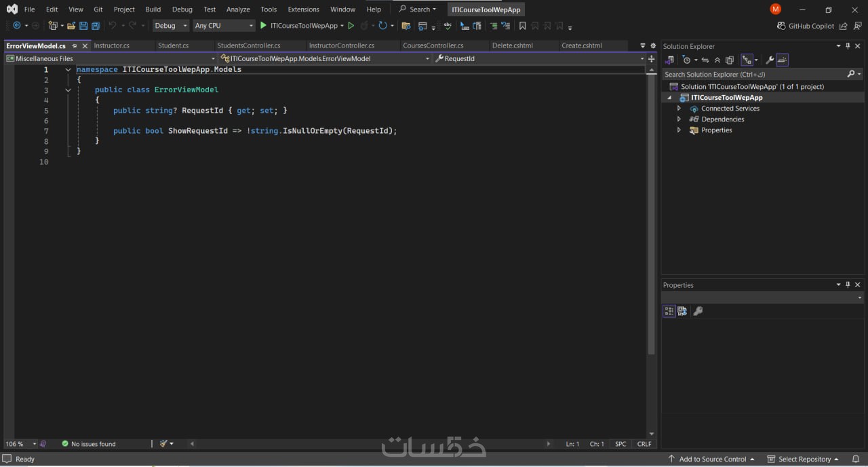Sync with Active Document icon
This screenshot has width=868, height=467.
705,60
